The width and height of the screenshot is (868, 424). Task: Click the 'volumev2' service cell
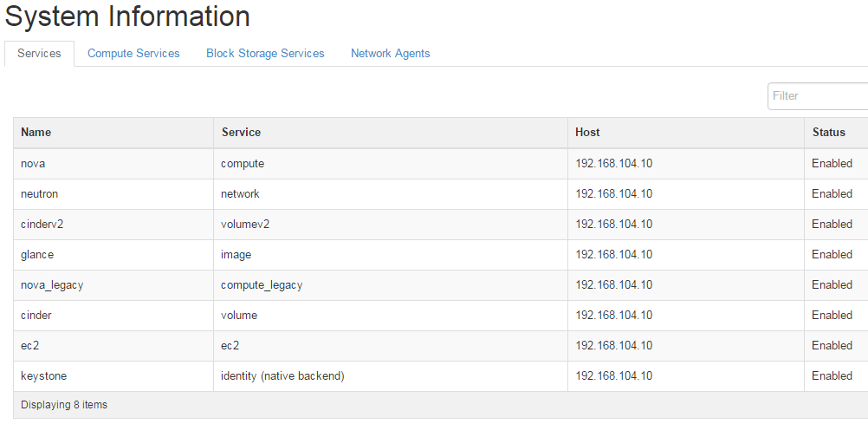391,225
